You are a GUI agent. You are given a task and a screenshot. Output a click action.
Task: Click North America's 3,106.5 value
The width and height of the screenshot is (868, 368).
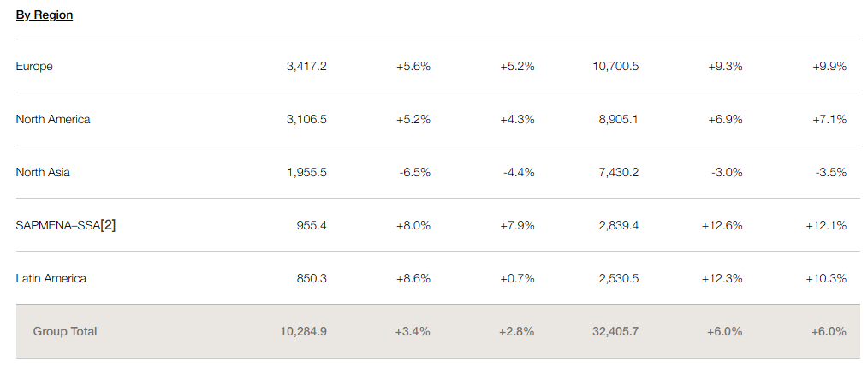(x=306, y=119)
